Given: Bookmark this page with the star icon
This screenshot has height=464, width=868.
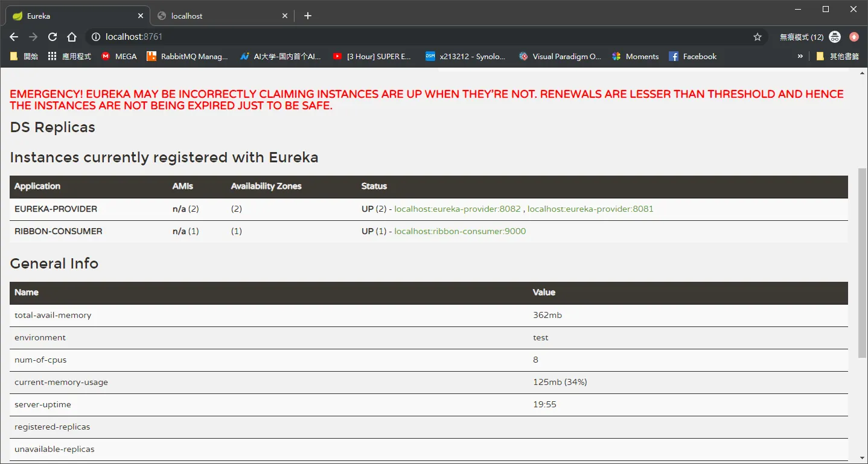Looking at the screenshot, I should pos(758,37).
